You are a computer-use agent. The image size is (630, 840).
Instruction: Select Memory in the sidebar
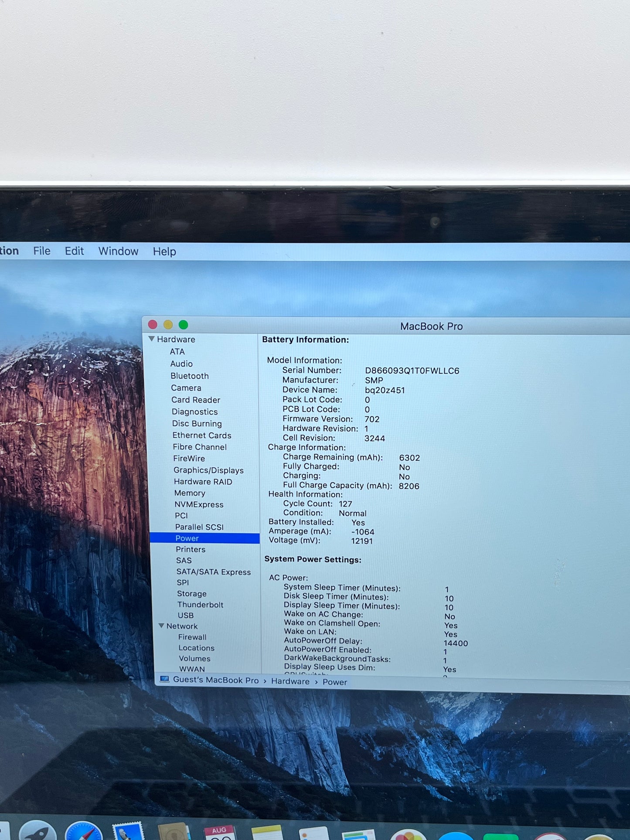pyautogui.click(x=190, y=493)
